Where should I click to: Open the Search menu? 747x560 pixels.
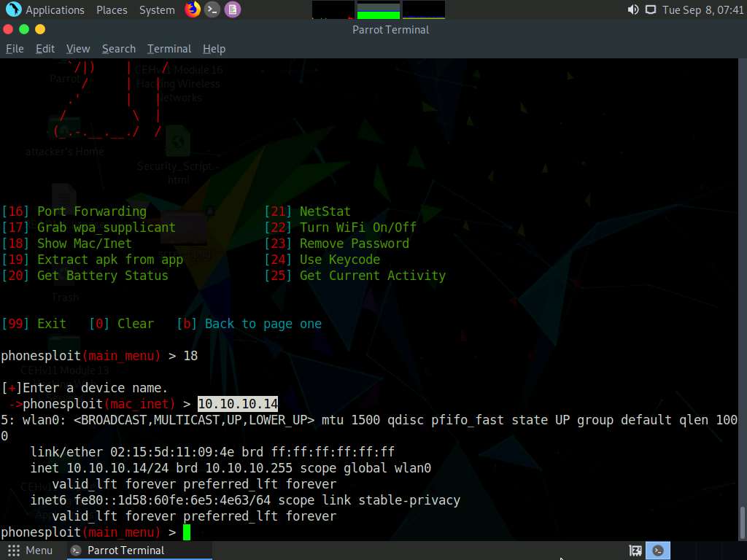tap(118, 48)
